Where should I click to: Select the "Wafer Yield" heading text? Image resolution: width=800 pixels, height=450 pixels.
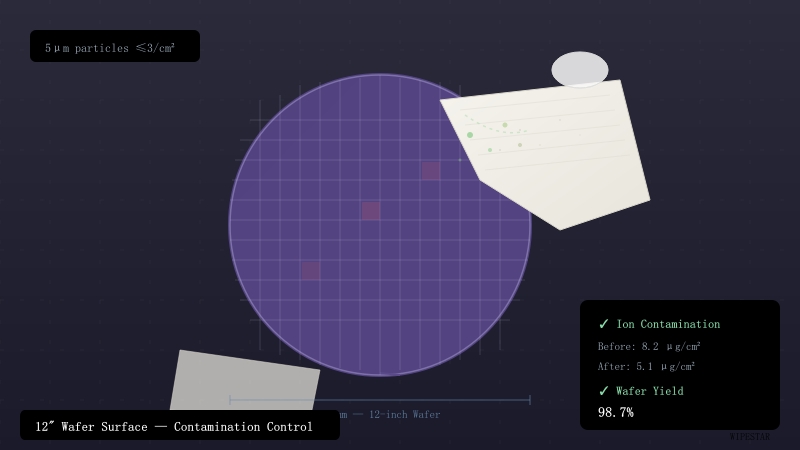click(x=650, y=391)
